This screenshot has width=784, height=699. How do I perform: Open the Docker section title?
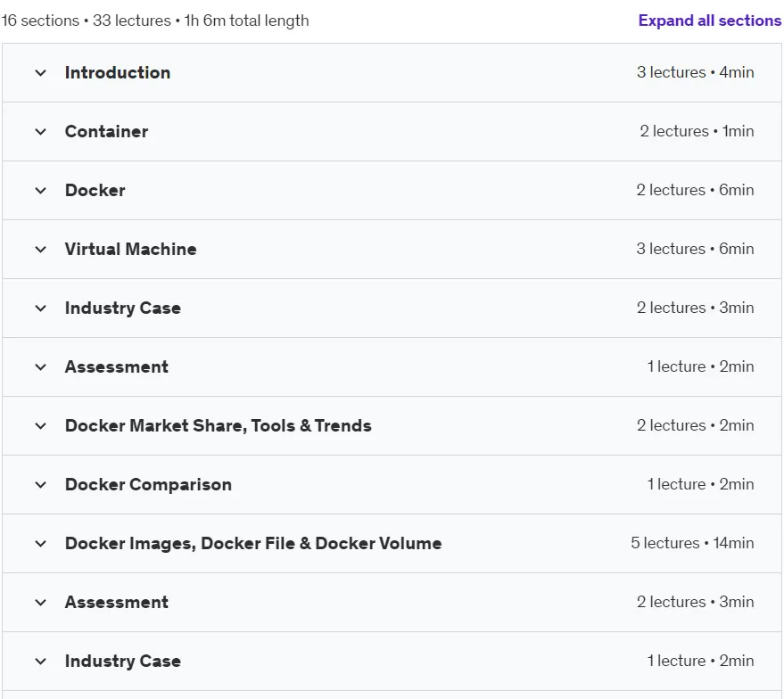(95, 191)
